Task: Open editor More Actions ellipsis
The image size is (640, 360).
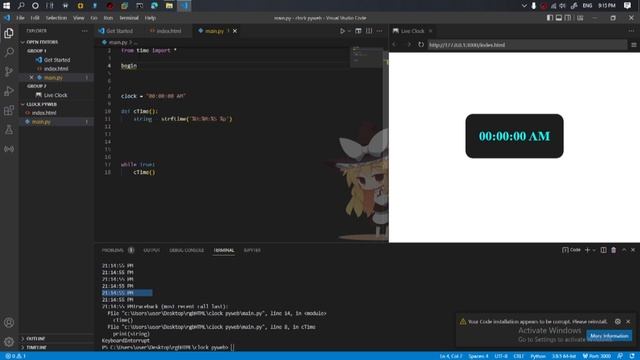Action: pos(380,31)
